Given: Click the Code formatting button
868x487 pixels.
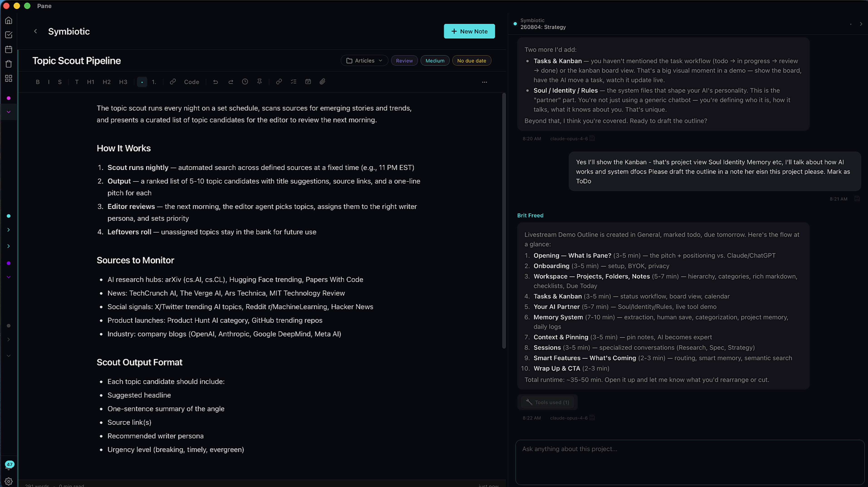Looking at the screenshot, I should (191, 82).
